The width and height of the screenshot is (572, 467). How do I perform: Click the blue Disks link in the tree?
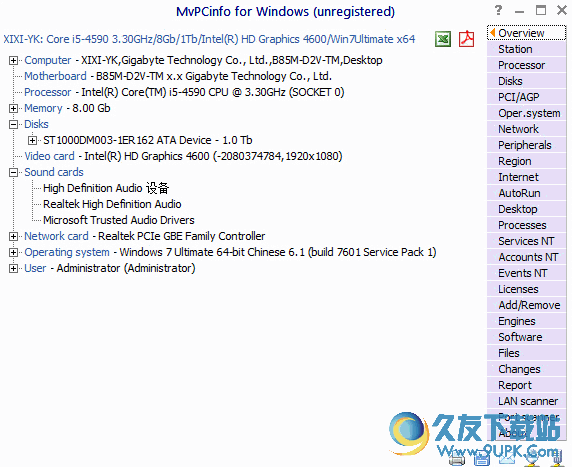(x=36, y=124)
